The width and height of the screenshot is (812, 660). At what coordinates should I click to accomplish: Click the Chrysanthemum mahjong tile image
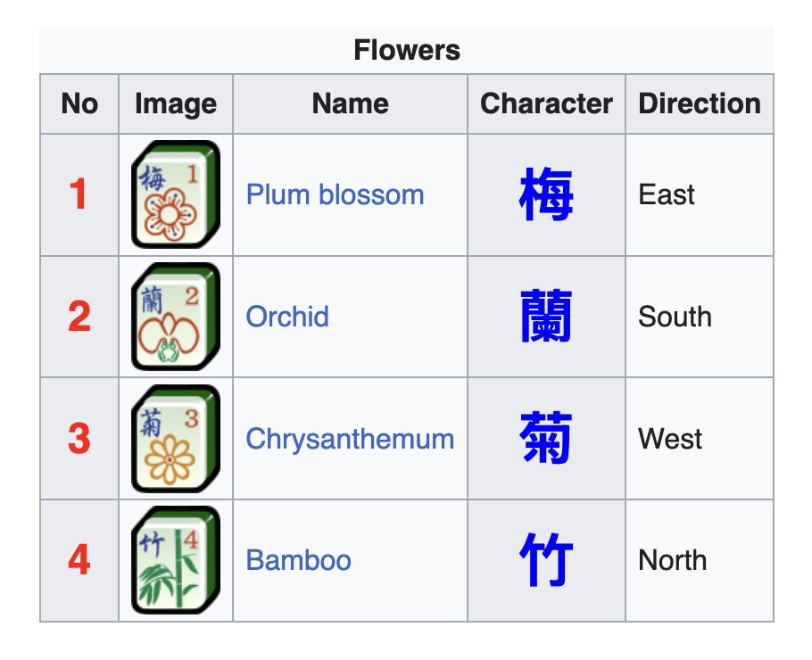[x=175, y=439]
